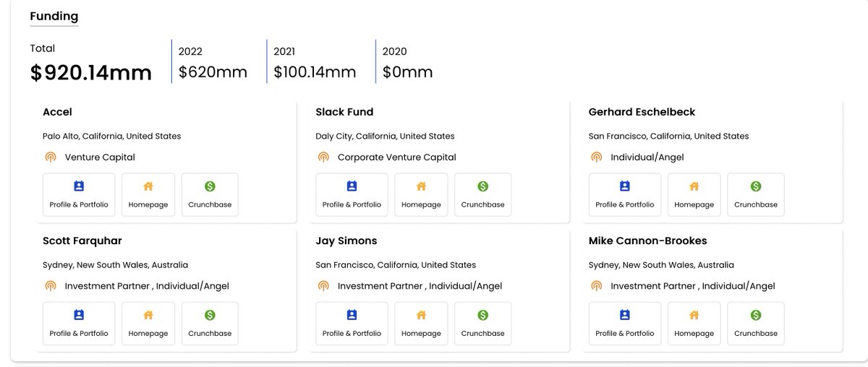This screenshot has width=868, height=367.
Task: Click Accel's Palo Alto location text
Action: (112, 136)
